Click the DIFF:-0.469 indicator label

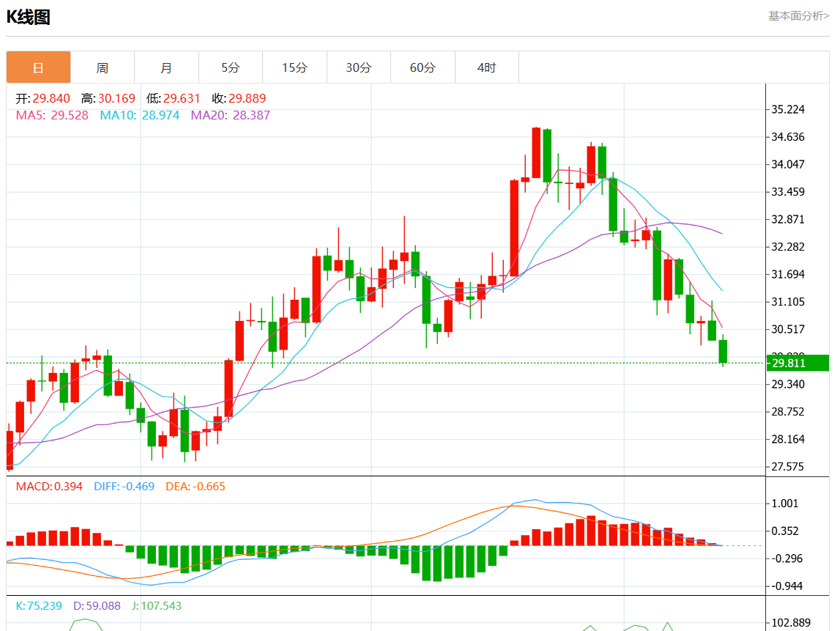click(124, 487)
